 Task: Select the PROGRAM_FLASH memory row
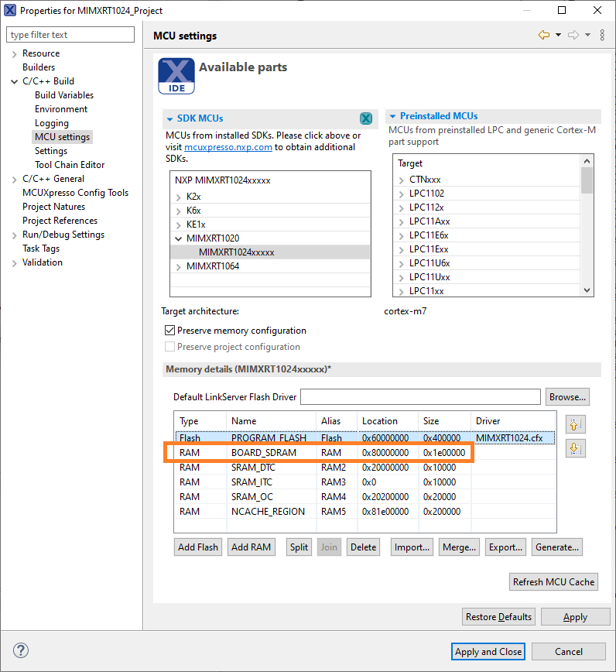tap(365, 438)
